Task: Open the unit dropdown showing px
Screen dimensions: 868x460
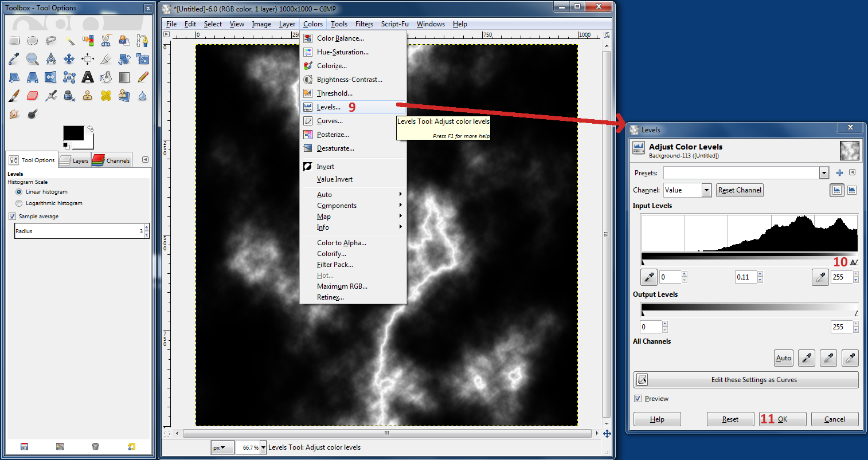Action: point(222,447)
